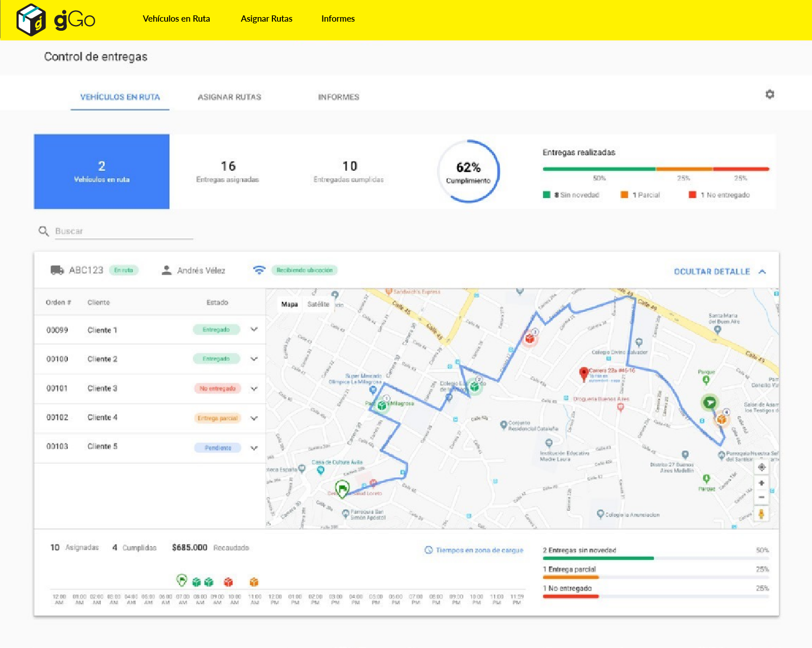Collapse vehicle with Ocultar Detalle
Viewport: 812px width, 648px height.
[x=719, y=272]
